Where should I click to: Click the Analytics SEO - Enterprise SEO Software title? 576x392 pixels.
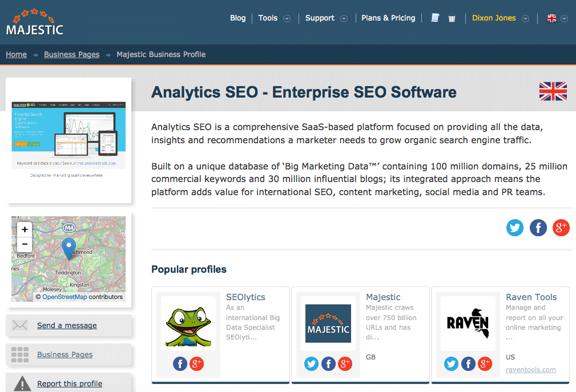click(304, 92)
